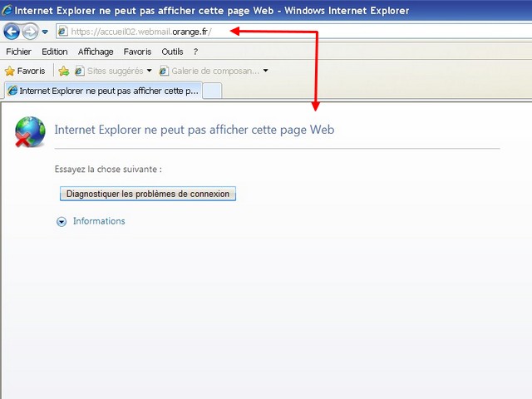Open Sites suggérés favorite link

110,71
